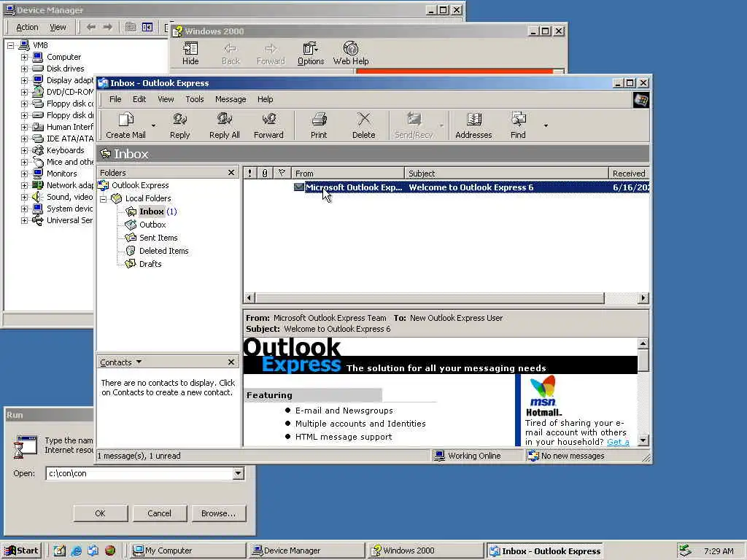Click preview pane scroll down arrow

(643, 440)
